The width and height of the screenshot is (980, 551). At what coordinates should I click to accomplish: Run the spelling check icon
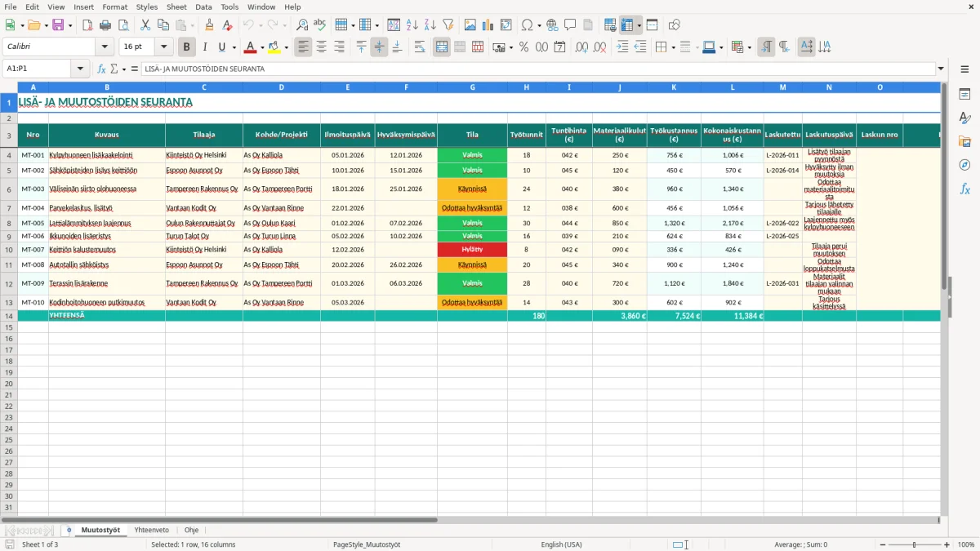320,25
